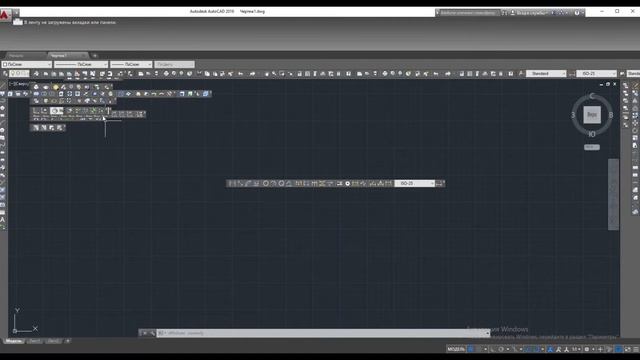Viewport: 640px width, 360px height.
Task: Open the AutoCAD application menu (red A)
Action: [4, 15]
